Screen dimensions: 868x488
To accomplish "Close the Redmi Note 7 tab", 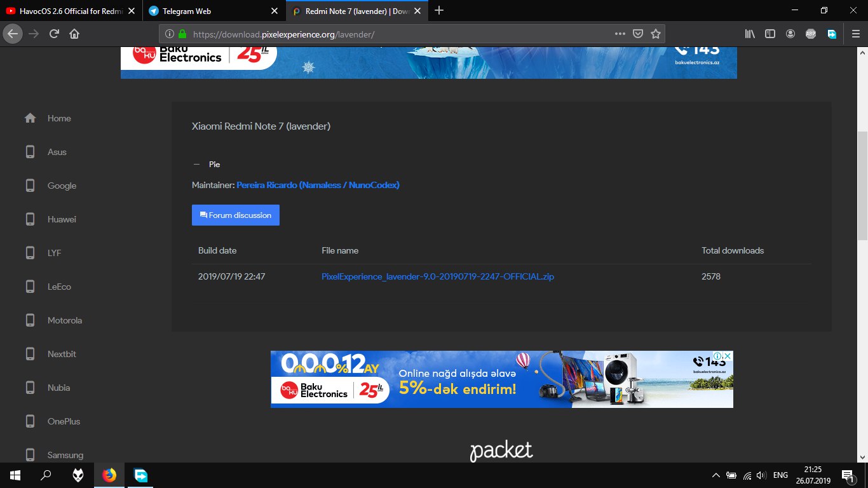I will click(418, 11).
